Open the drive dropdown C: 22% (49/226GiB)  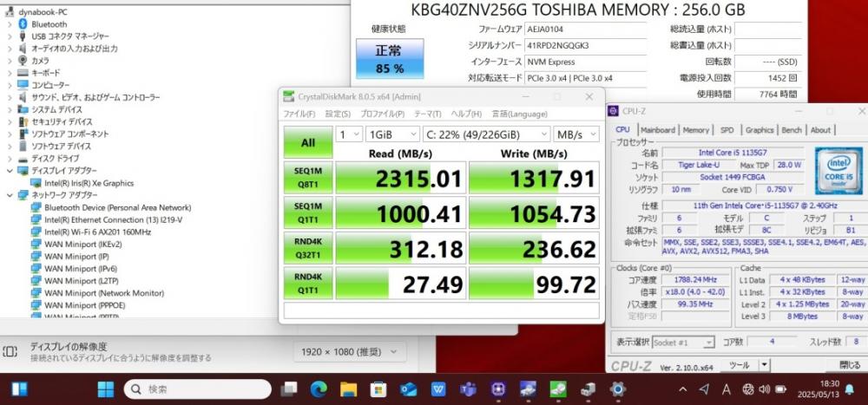[485, 134]
